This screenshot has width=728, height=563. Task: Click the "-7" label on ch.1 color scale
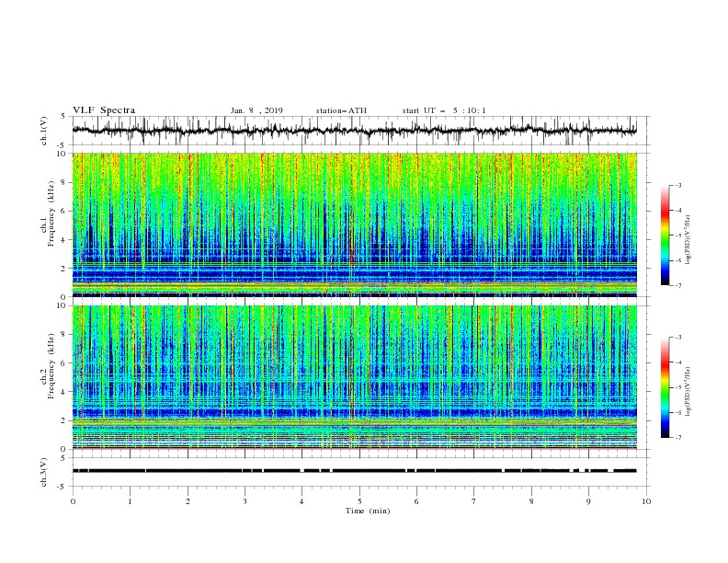point(677,285)
